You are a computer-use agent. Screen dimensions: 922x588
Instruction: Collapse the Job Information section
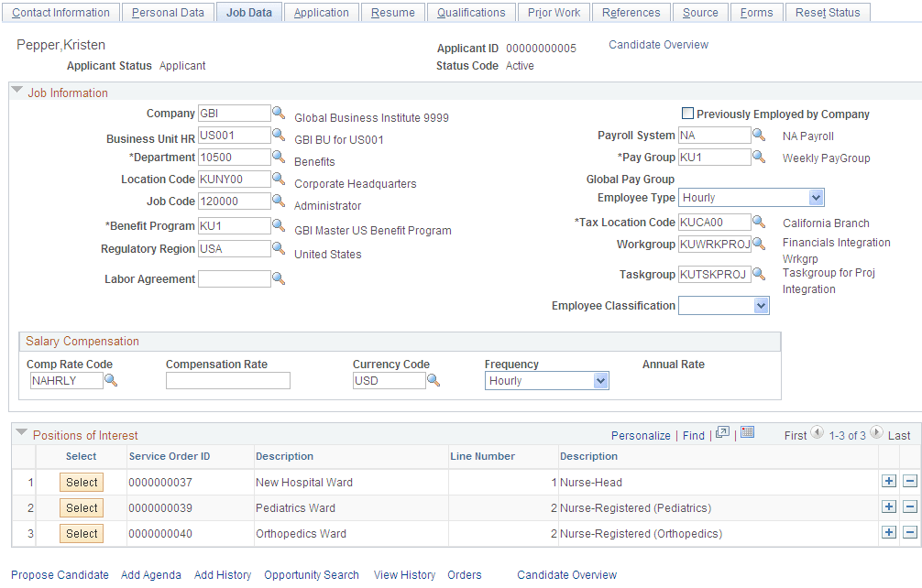(16, 92)
